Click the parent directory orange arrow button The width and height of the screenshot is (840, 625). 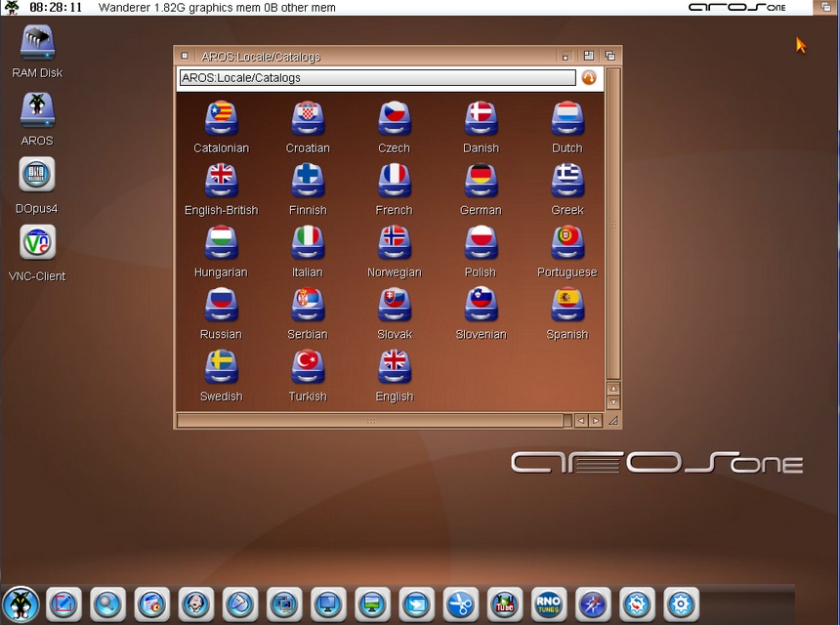[x=589, y=77]
